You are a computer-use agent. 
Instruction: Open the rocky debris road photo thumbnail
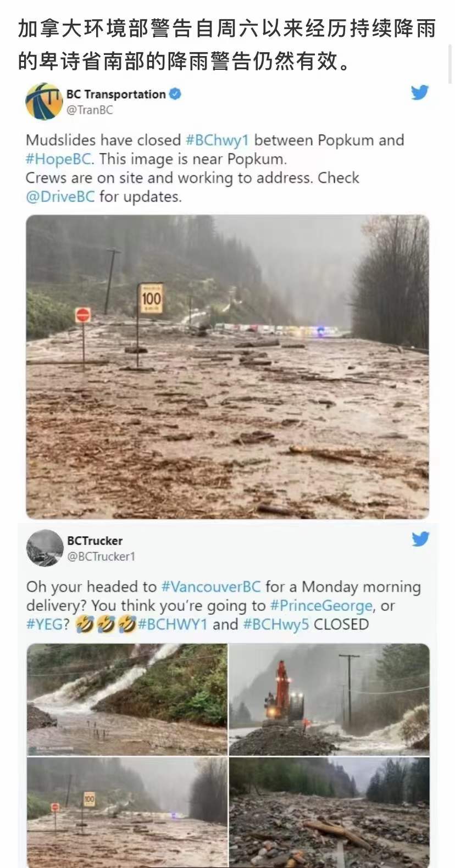[329, 813]
